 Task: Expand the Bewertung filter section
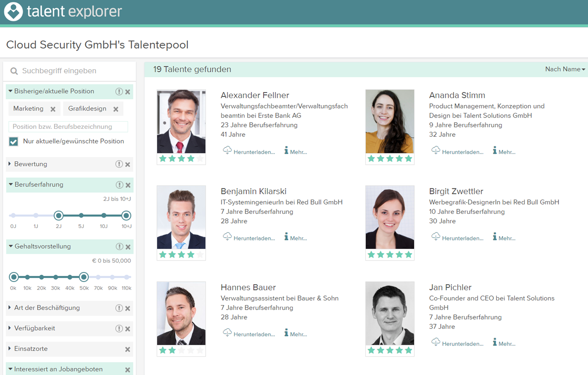[10, 164]
